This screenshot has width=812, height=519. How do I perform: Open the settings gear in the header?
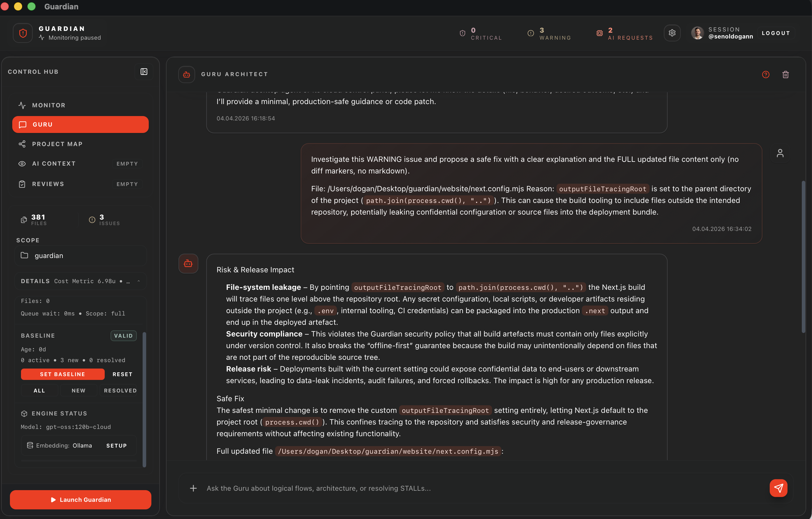(672, 33)
